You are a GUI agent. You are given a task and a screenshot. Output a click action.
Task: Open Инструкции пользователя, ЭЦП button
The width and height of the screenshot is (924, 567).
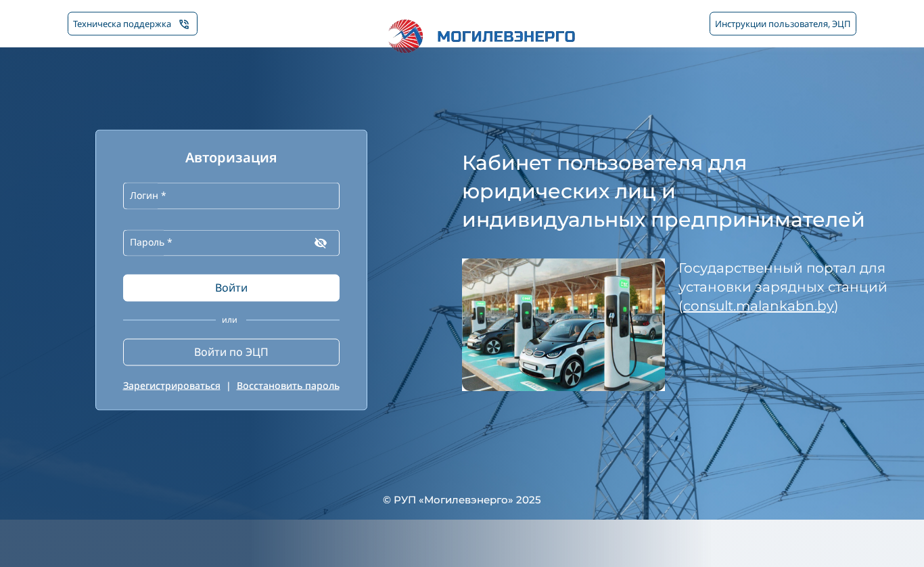click(x=783, y=24)
